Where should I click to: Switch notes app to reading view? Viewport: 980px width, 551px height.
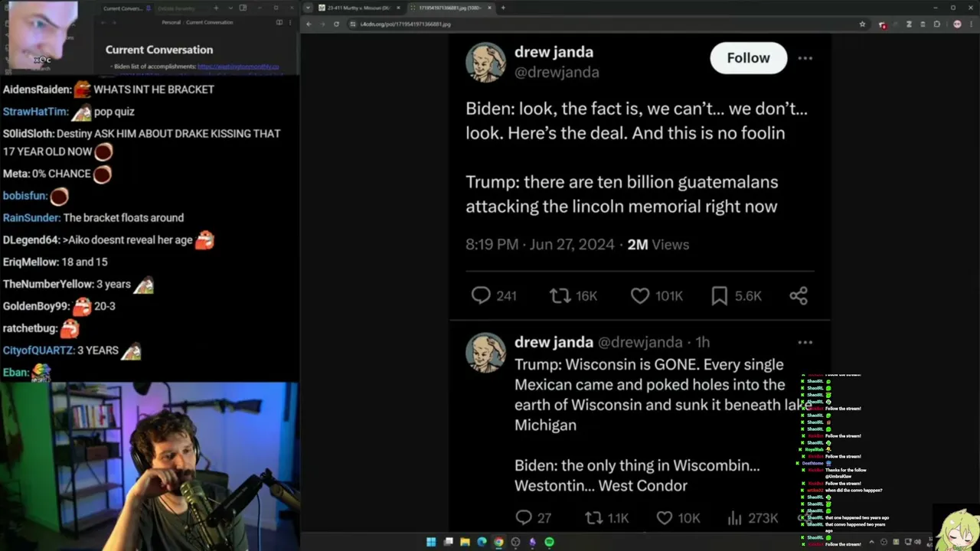[x=279, y=22]
